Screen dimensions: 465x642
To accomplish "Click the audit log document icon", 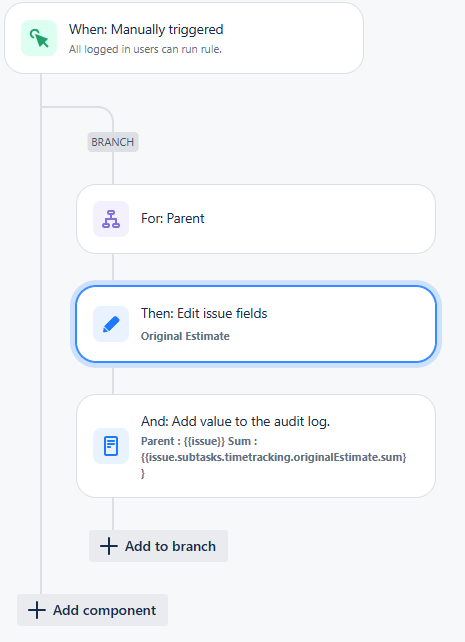I will tap(111, 446).
